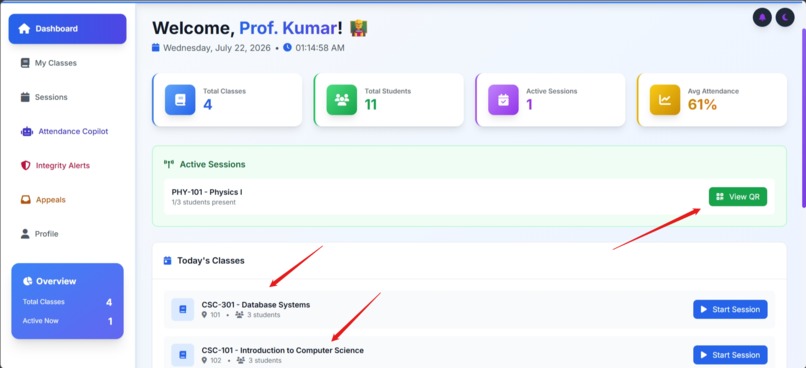Click the Appeals inbox icon
The width and height of the screenshot is (806, 368).
coord(25,200)
